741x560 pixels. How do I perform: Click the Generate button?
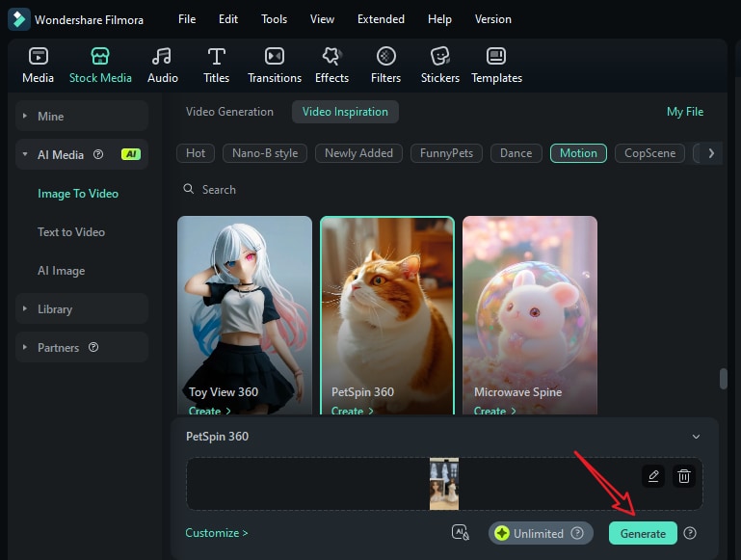pos(643,533)
